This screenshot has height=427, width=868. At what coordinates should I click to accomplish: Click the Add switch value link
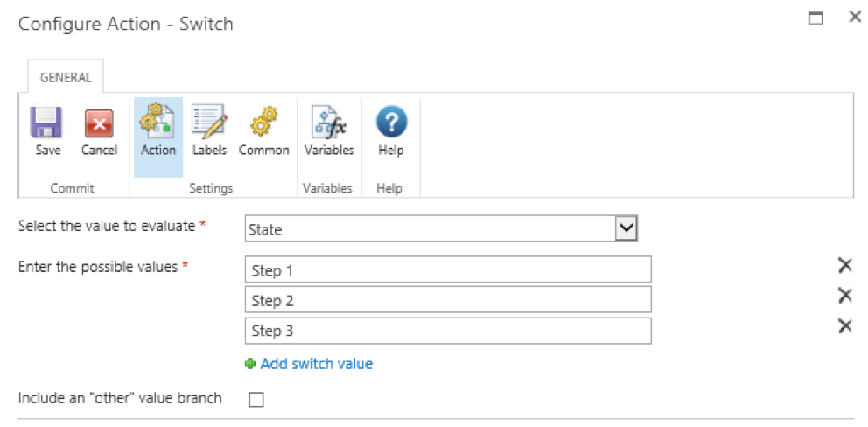pos(316,364)
